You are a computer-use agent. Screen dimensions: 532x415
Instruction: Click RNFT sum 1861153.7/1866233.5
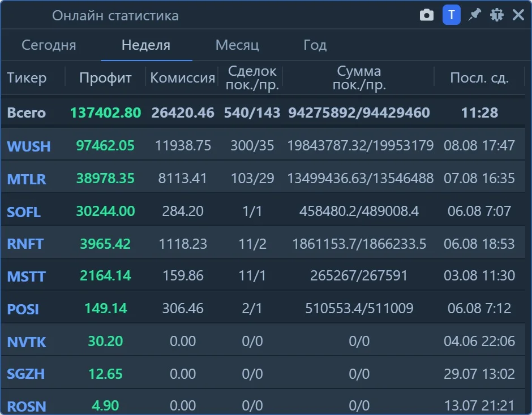click(x=359, y=244)
